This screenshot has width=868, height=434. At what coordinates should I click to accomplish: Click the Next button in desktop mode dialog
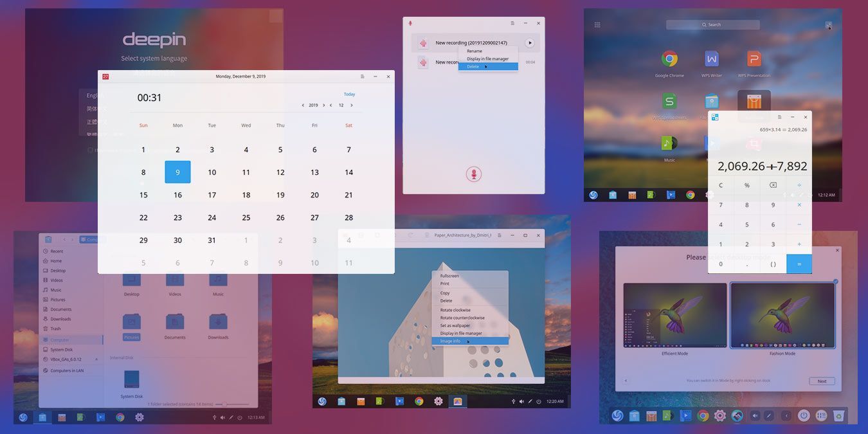822,381
